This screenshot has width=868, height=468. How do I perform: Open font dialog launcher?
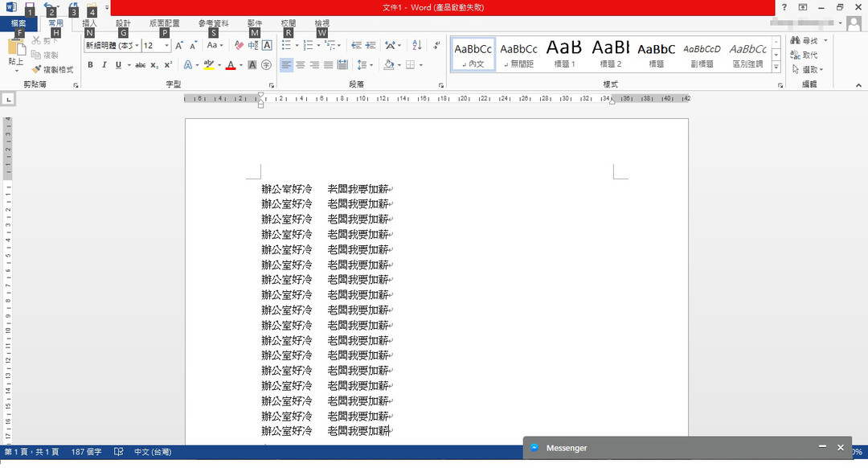pos(272,86)
